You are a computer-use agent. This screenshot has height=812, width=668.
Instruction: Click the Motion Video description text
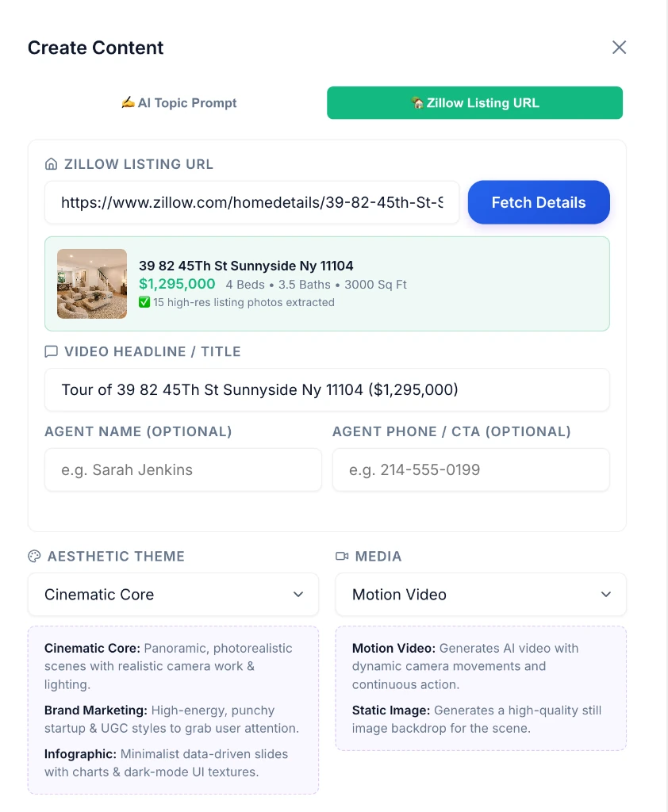click(x=466, y=666)
